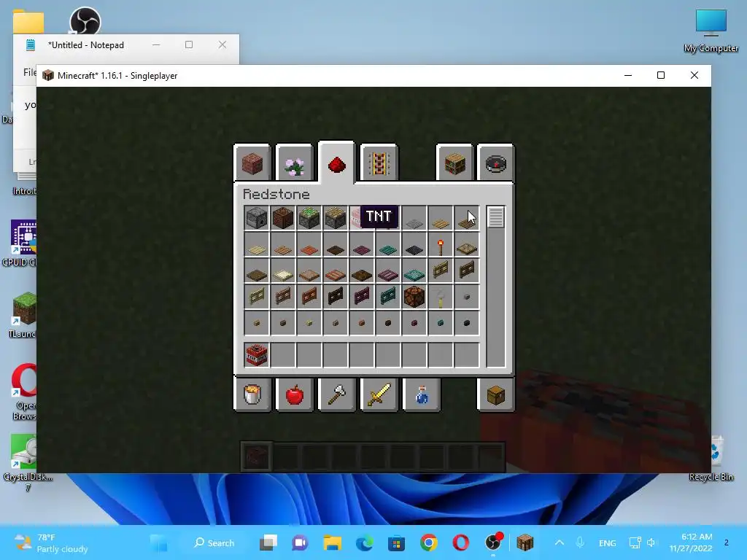747x560 pixels.
Task: Open the Saved Hotbars bookshelf tab
Action: pyautogui.click(x=454, y=164)
